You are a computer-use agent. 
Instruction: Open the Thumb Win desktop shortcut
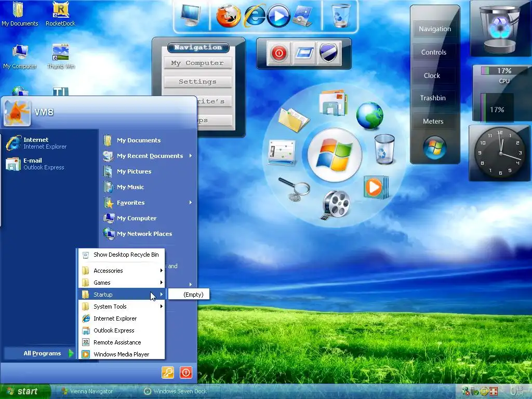(61, 56)
